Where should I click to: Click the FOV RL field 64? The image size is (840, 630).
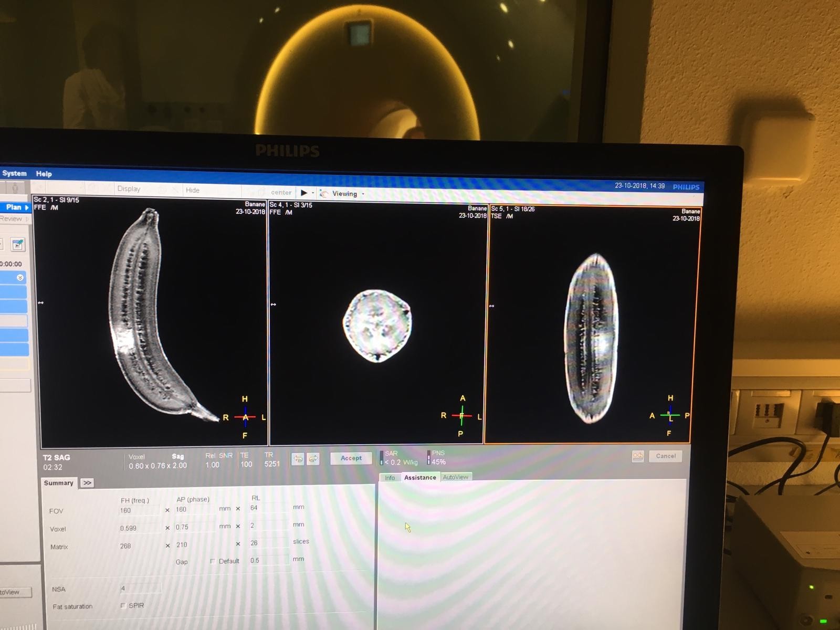pyautogui.click(x=269, y=508)
